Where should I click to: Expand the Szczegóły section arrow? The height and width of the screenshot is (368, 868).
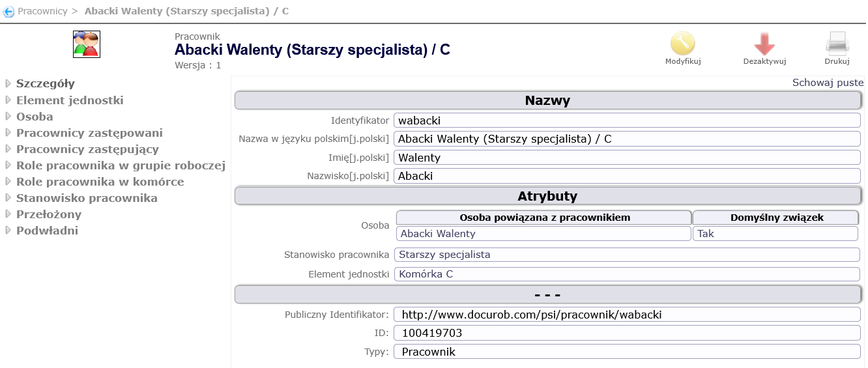8,83
